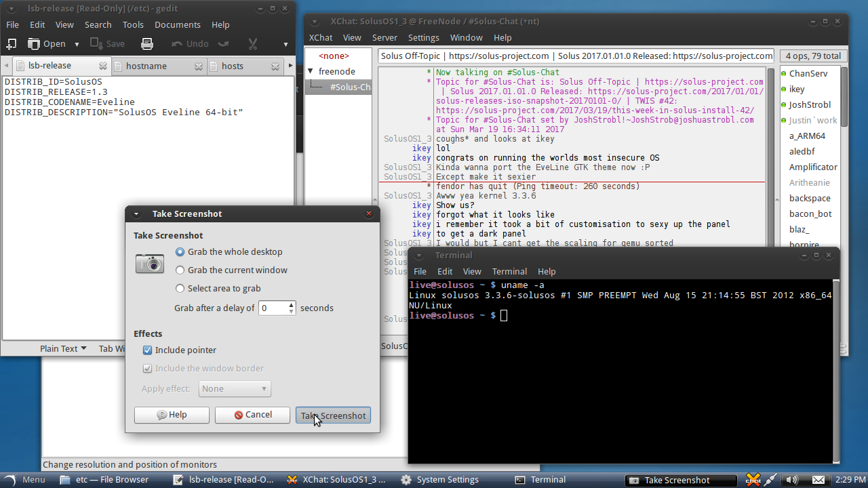
Task: Increase the grab delay with up arrow
Action: (x=292, y=304)
